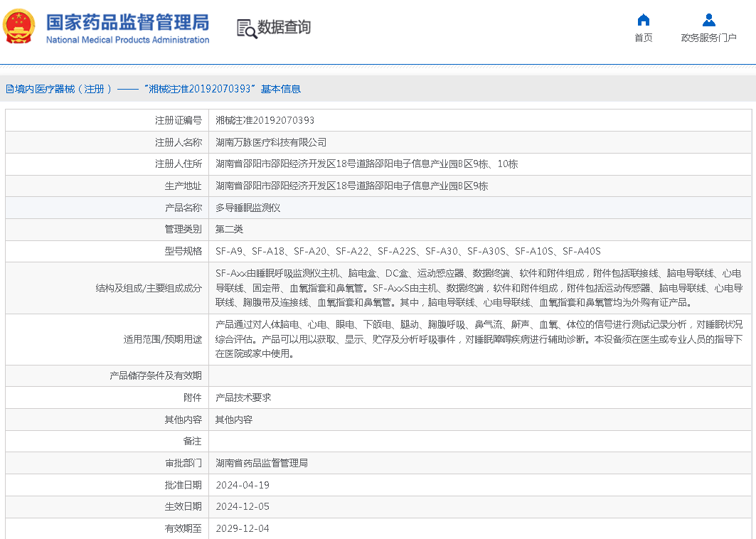Viewport: 756px width, 539px height.
Task: Click National Medical Products Administration text
Action: click(x=128, y=40)
